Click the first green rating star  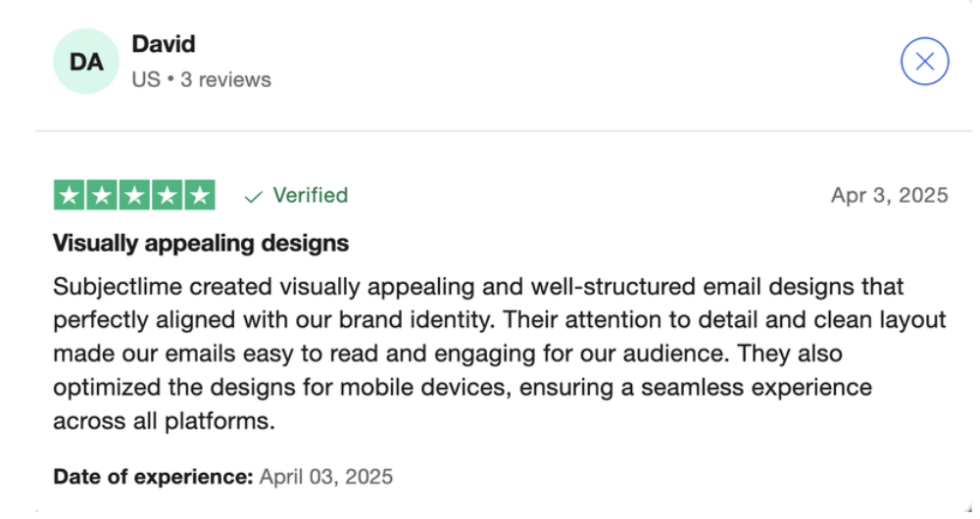coord(70,196)
